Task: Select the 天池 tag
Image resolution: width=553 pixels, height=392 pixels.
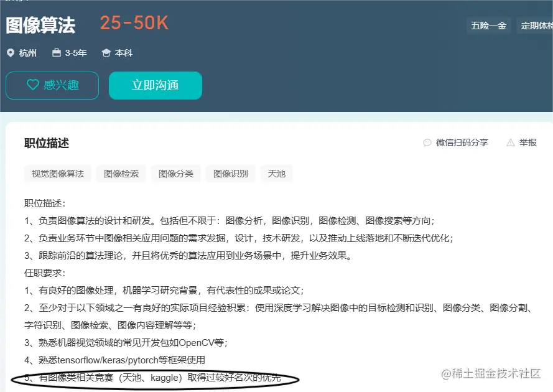Action: click(x=276, y=174)
